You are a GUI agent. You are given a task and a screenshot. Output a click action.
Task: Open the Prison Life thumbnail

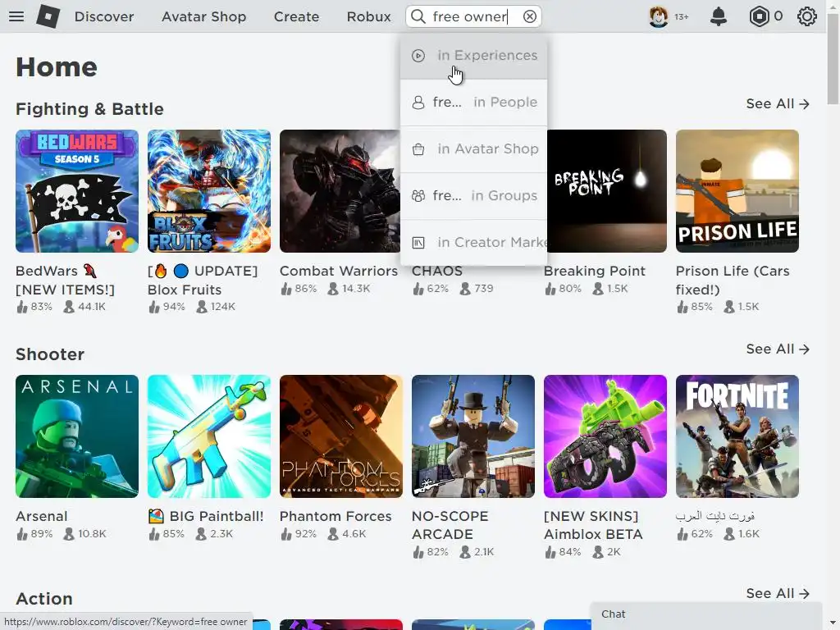(x=737, y=191)
